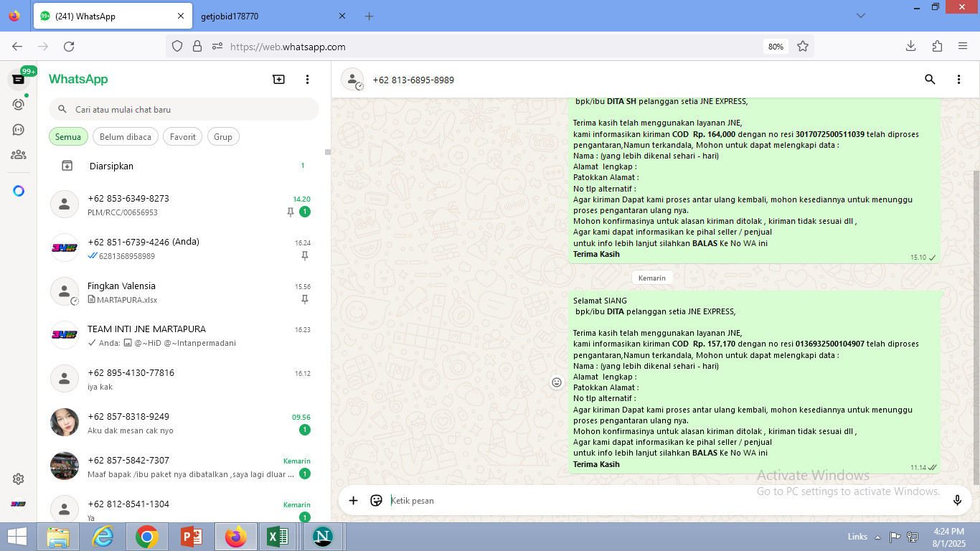Close the WhatsApp browser tab
The height and width of the screenshot is (551, 980).
point(182,16)
